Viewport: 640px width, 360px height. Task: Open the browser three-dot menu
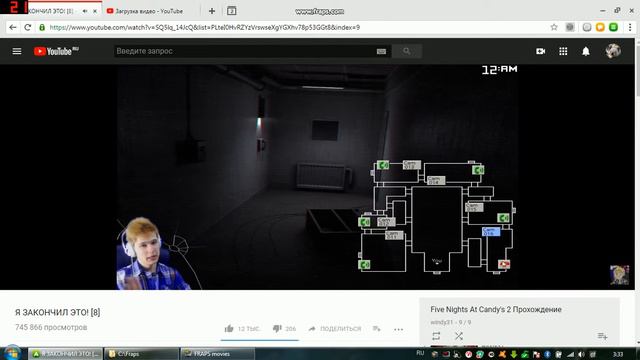630,27
